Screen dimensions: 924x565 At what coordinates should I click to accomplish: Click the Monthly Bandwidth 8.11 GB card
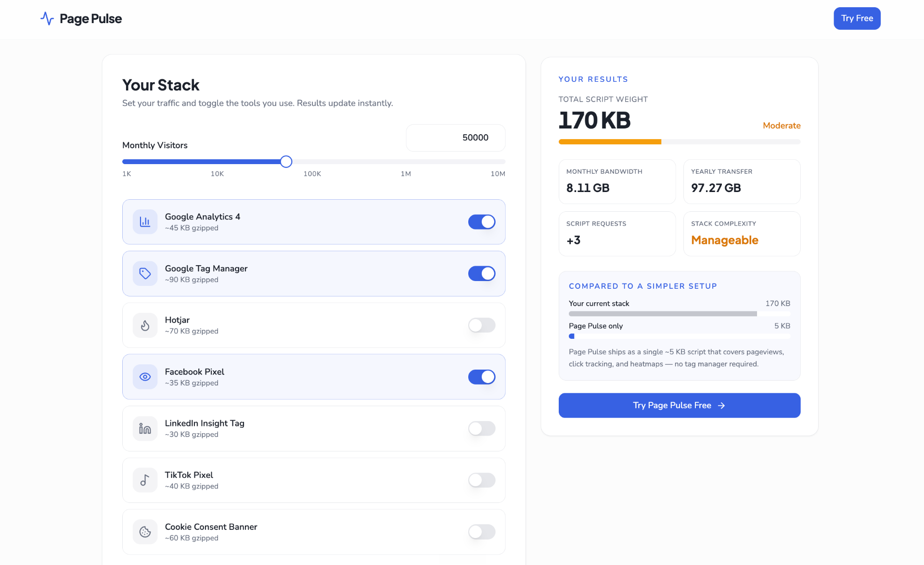click(617, 181)
